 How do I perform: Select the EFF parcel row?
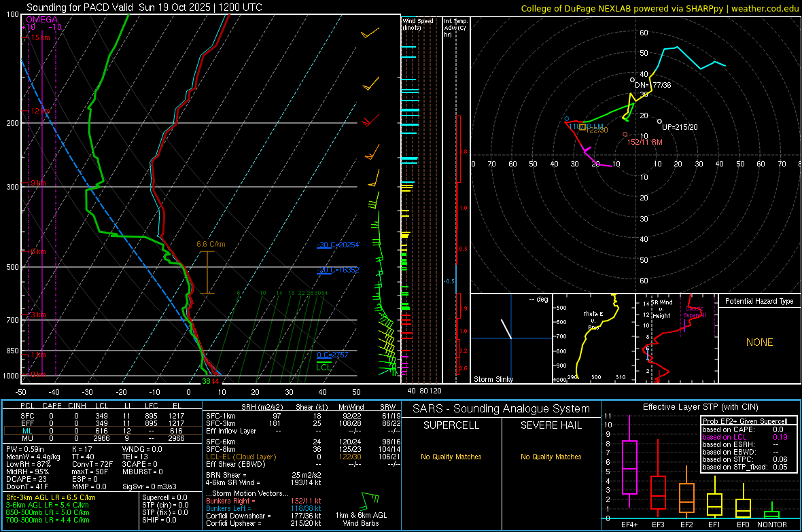(x=103, y=423)
